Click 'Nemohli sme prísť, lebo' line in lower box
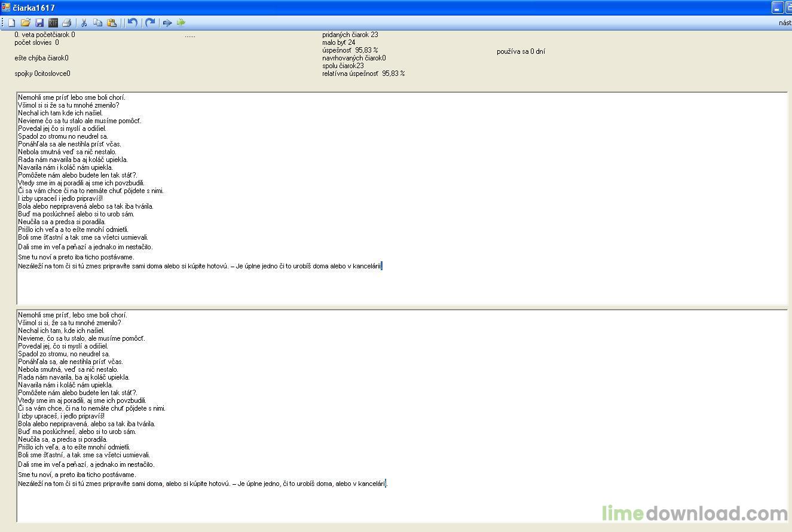792x532 pixels. 72,315
